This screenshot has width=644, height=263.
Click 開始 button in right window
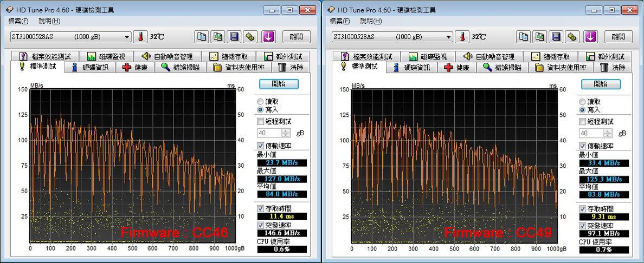click(601, 84)
